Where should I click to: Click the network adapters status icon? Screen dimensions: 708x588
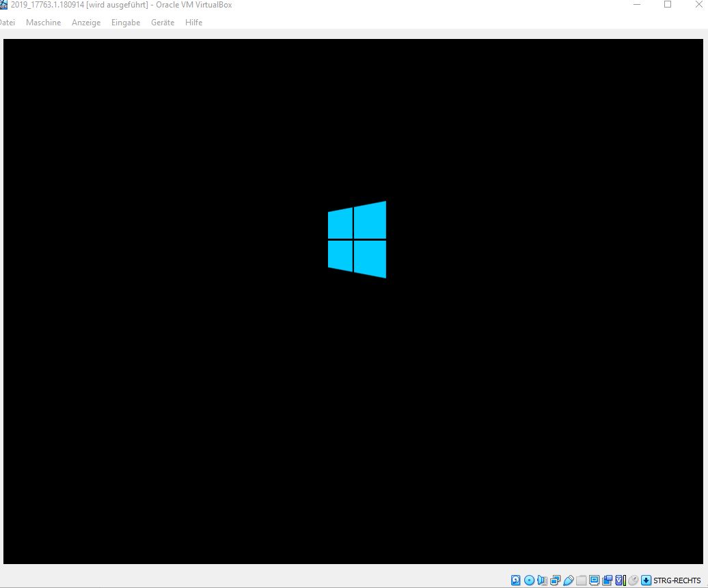[x=556, y=580]
